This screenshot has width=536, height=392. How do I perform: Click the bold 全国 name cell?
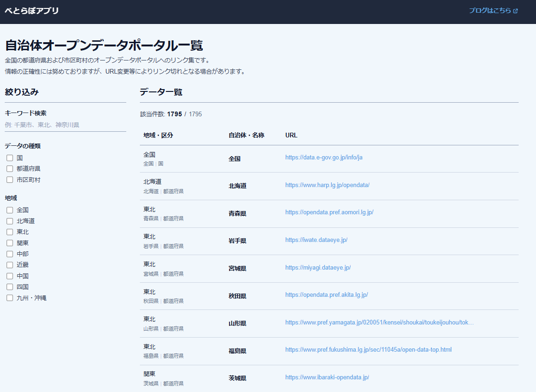click(235, 159)
